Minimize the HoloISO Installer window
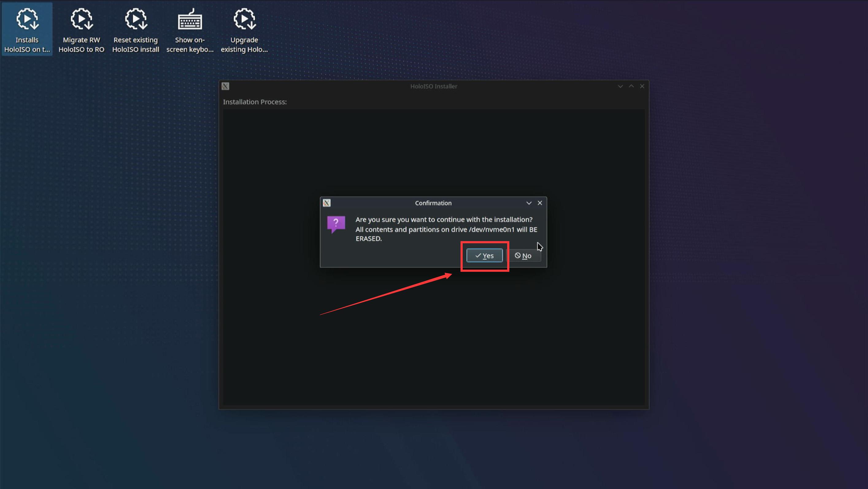This screenshot has width=868, height=489. (x=620, y=86)
